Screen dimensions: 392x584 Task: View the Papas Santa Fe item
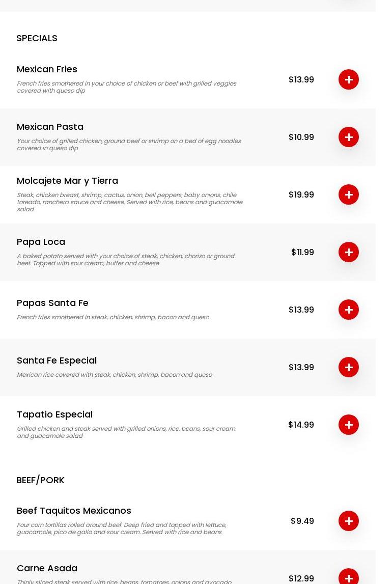[52, 303]
